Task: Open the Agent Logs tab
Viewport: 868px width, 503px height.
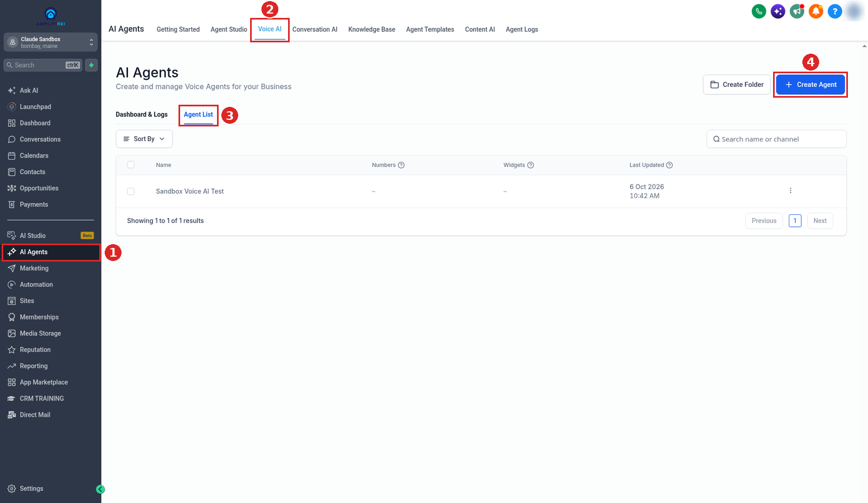Action: (522, 29)
